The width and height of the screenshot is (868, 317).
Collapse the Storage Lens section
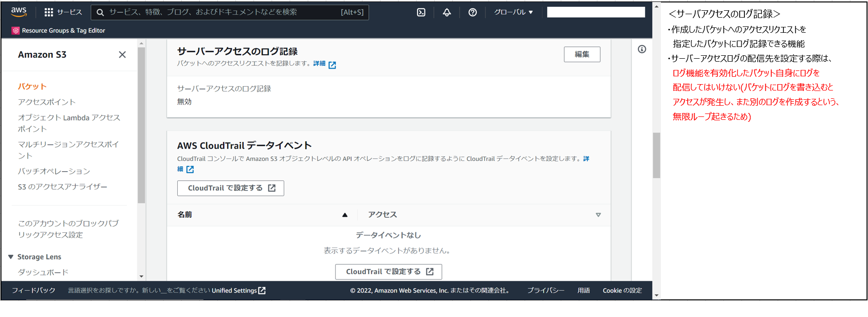(11, 257)
